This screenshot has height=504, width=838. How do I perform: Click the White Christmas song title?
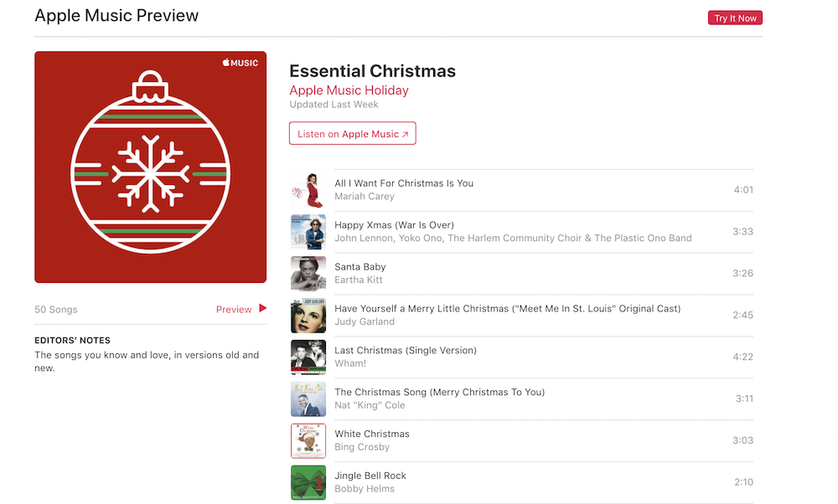pos(372,435)
